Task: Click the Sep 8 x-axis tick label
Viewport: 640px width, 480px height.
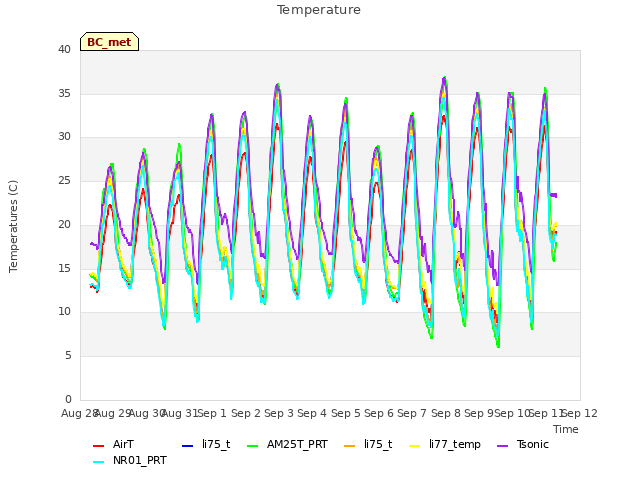Action: tap(446, 413)
